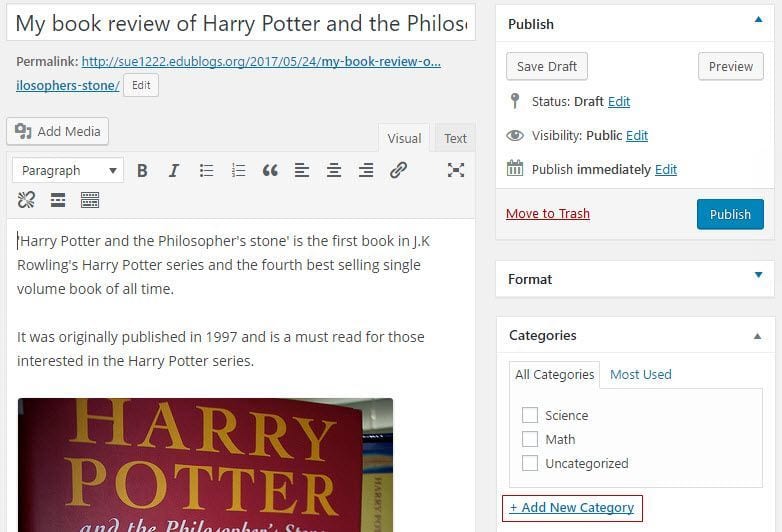Image resolution: width=782 pixels, height=532 pixels.
Task: Edit the post Visibility
Action: click(637, 136)
